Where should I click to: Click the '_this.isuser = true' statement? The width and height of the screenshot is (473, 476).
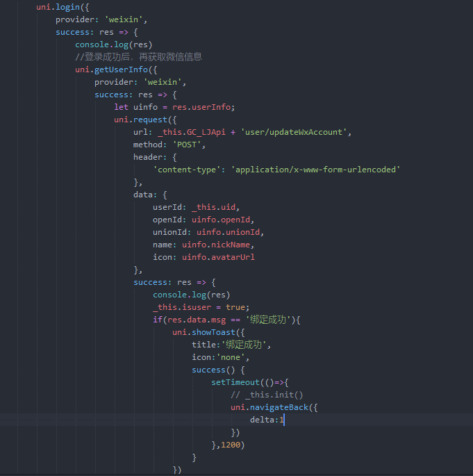[200, 307]
